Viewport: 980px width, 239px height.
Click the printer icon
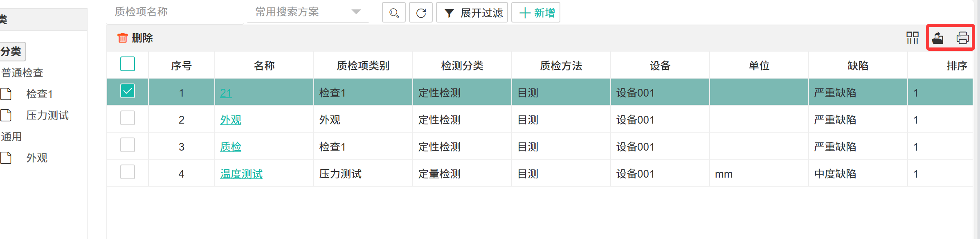pos(962,38)
